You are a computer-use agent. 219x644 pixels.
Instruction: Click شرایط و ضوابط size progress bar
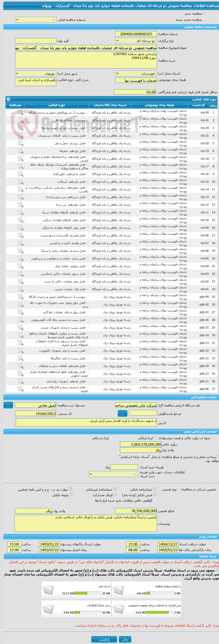160,593
